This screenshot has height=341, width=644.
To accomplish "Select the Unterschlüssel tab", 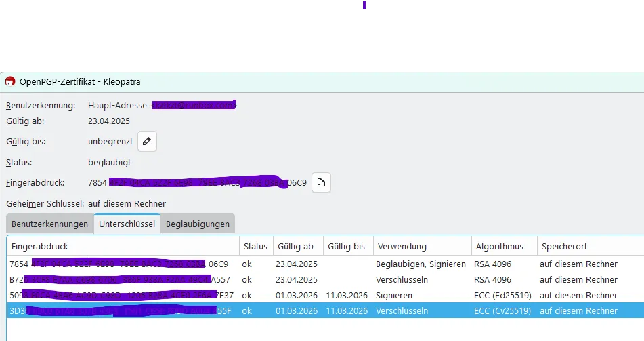I will 127,224.
